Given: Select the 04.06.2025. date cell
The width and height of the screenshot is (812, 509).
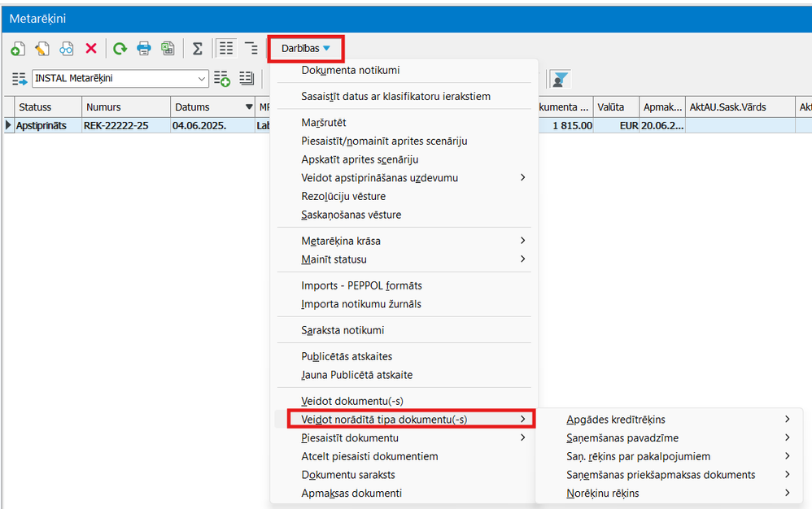Looking at the screenshot, I should point(212,125).
